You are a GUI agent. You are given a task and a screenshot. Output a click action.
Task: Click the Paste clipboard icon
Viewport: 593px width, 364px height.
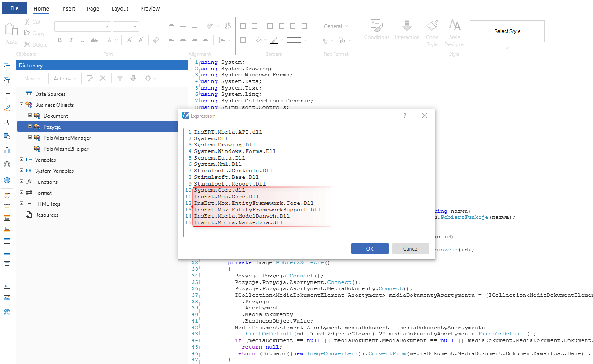pos(11,30)
